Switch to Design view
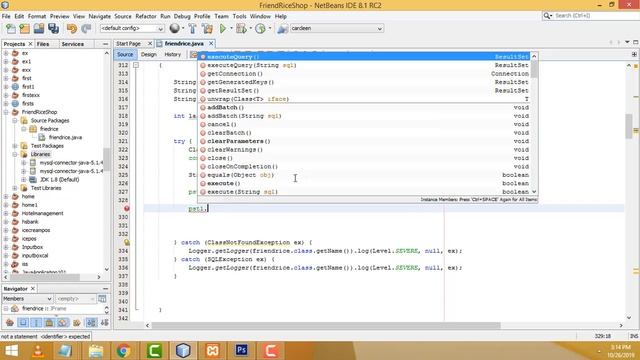The image size is (640, 360). pyautogui.click(x=149, y=54)
